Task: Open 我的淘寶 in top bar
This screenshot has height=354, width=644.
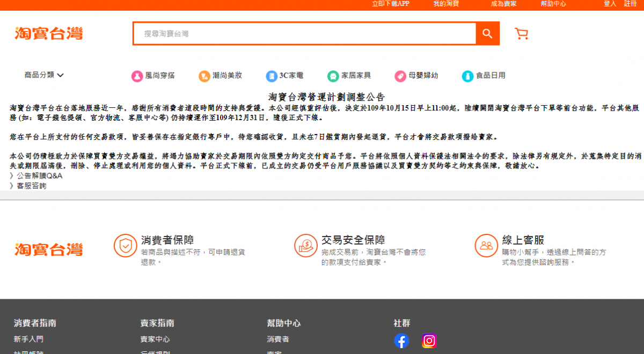Action: pos(446,4)
